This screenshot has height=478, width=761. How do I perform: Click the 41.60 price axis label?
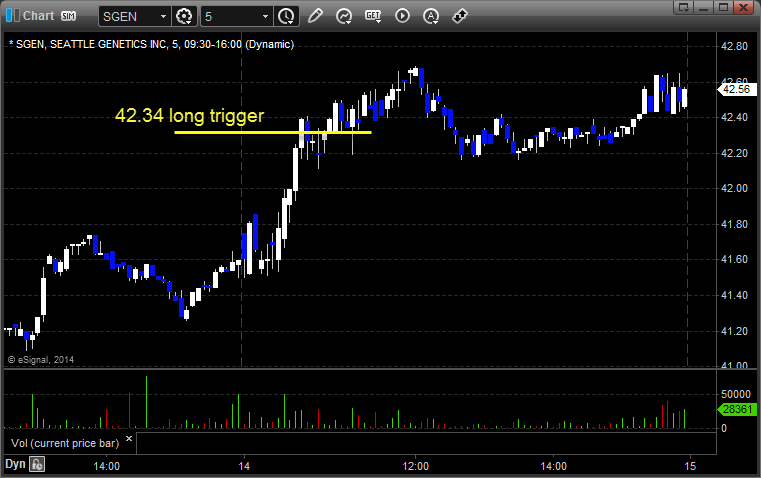(x=734, y=260)
